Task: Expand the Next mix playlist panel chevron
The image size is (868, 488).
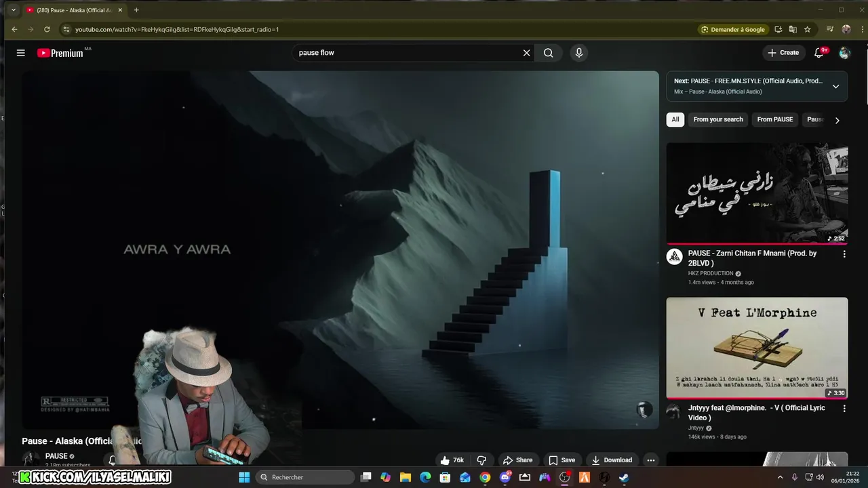Action: pos(835,86)
